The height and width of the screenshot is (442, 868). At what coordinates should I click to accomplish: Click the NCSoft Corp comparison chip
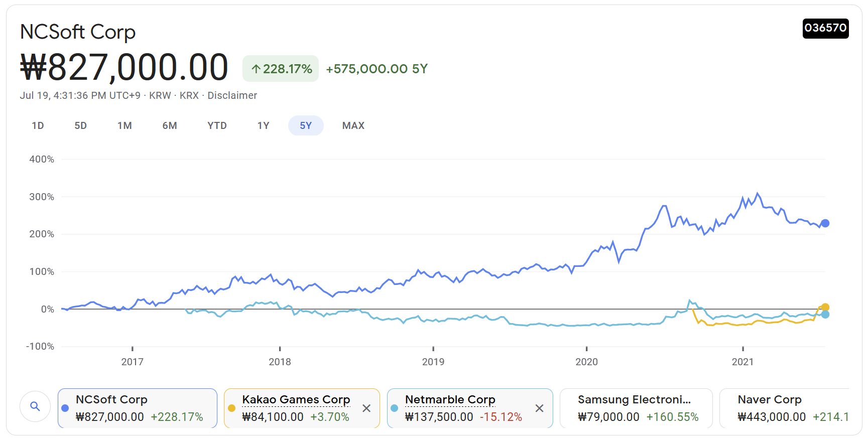click(137, 408)
